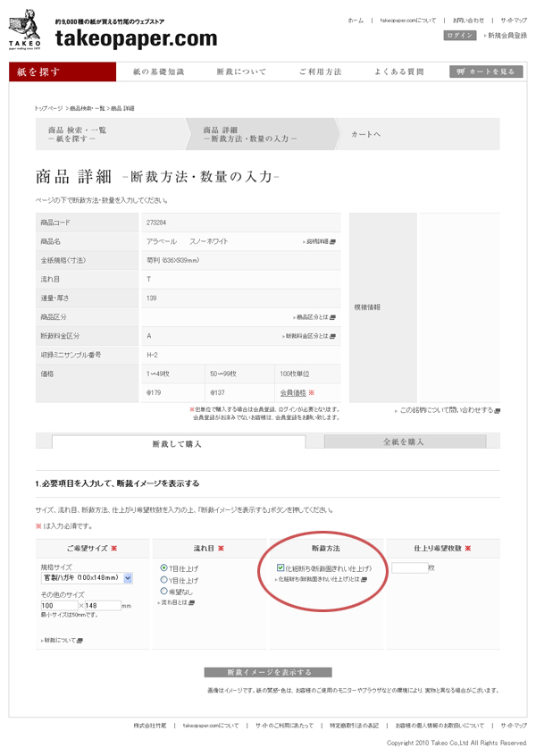Open ご利用方法 in navigation menu
Viewport: 536px width, 756px height.
tap(320, 71)
